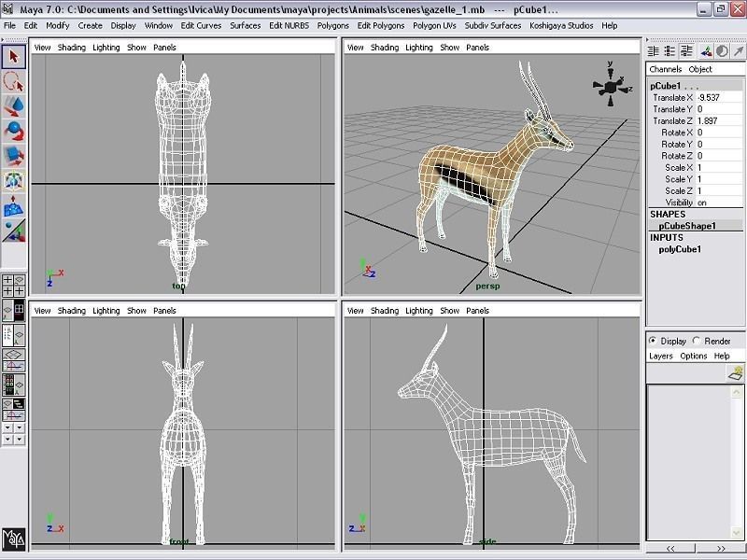Click the Rotate Y channel label

676,145
